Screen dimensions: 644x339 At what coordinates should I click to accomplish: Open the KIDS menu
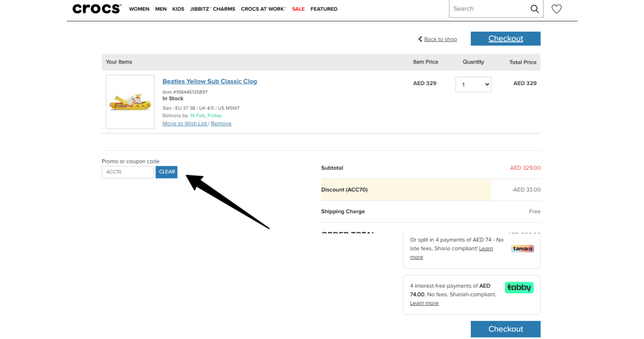[x=178, y=9]
